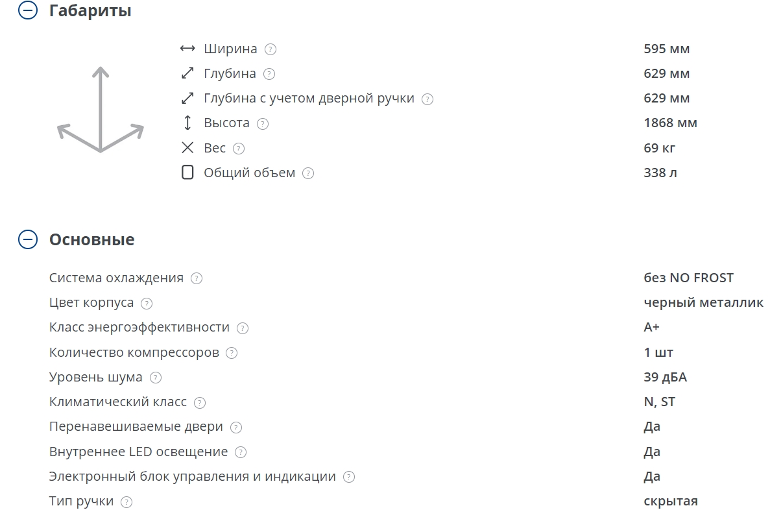The height and width of the screenshot is (532, 770).
Task: Open hint for Система охлаждения
Action: pos(197,278)
